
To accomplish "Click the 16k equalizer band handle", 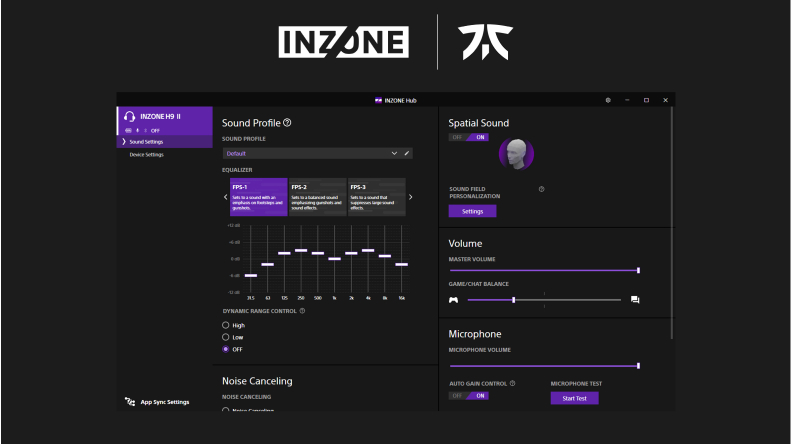I will (402, 264).
